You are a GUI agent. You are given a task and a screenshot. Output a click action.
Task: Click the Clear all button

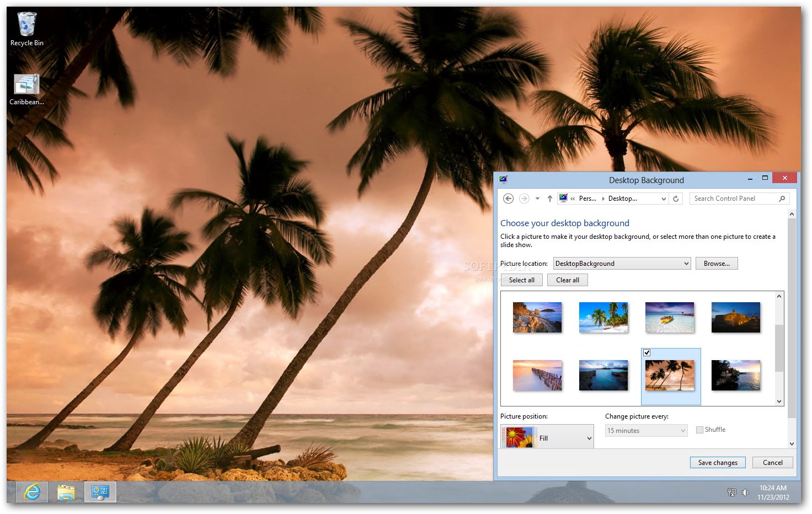click(x=568, y=280)
